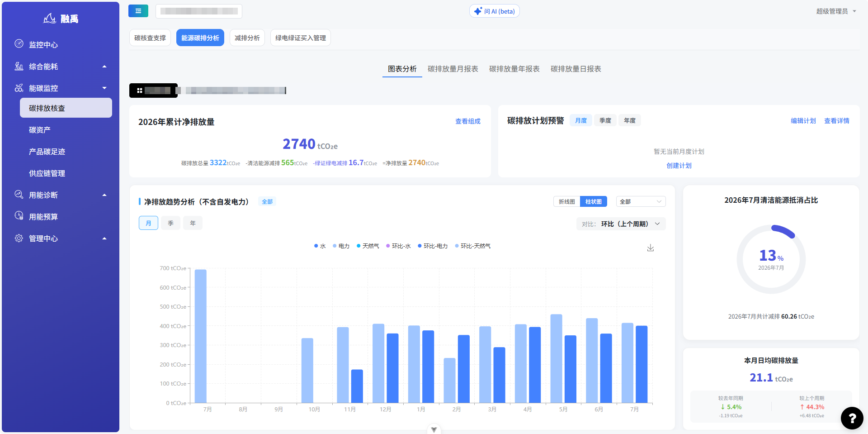This screenshot has height=434, width=868.
Task: Click the 查看组成 link
Action: point(468,121)
